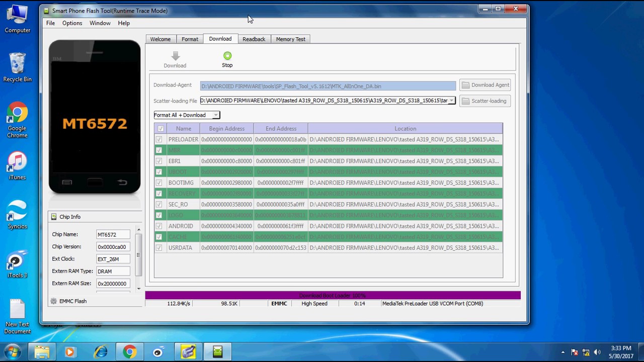
Task: Open the Window menu
Action: coord(100,23)
